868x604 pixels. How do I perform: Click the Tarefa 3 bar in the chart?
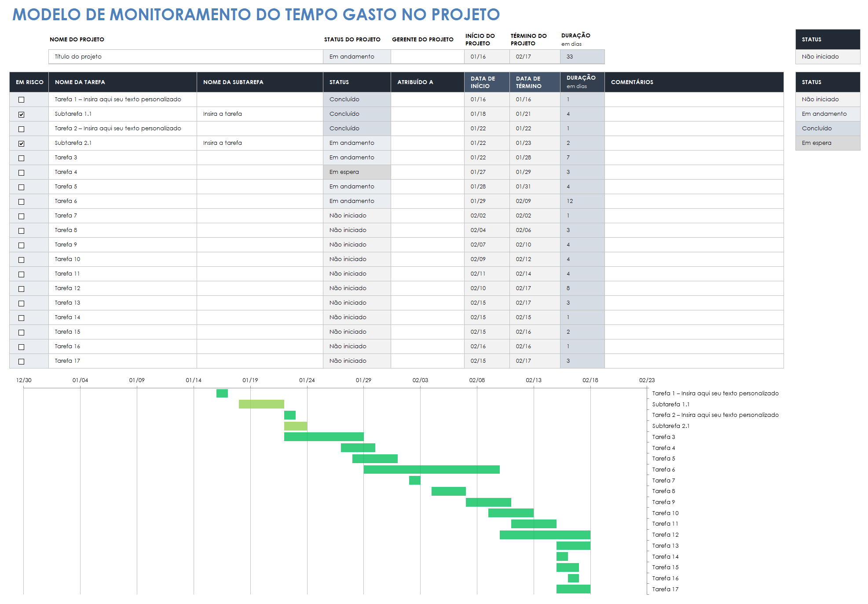click(324, 437)
